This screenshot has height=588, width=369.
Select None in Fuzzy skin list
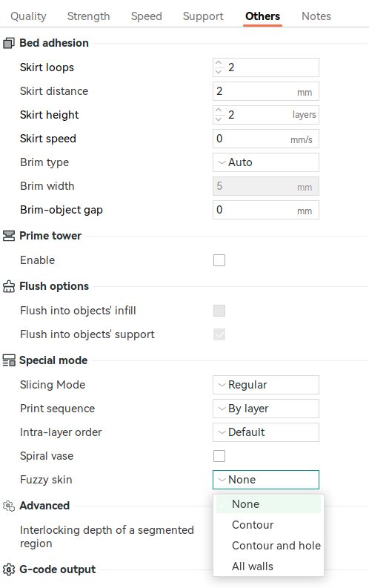269,504
